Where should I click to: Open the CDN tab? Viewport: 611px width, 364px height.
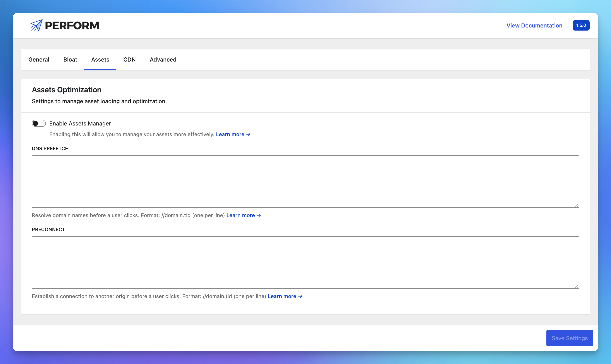tap(129, 60)
